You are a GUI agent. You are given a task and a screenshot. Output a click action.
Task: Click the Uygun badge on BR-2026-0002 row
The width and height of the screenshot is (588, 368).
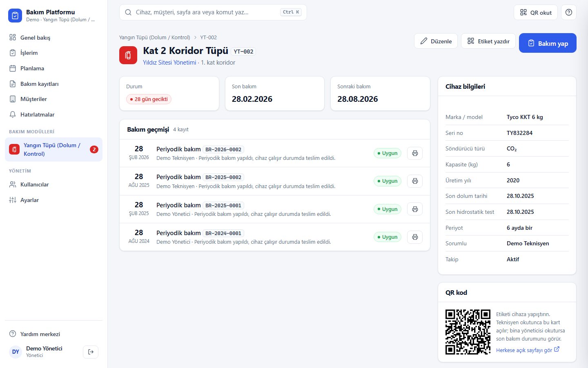point(388,153)
